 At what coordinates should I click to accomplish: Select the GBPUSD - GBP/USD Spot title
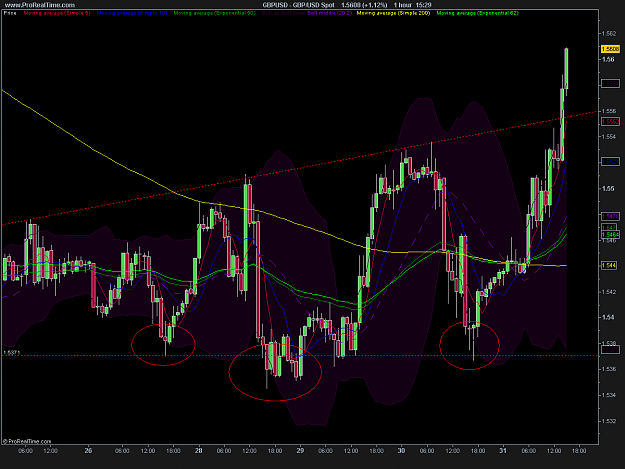[x=299, y=5]
